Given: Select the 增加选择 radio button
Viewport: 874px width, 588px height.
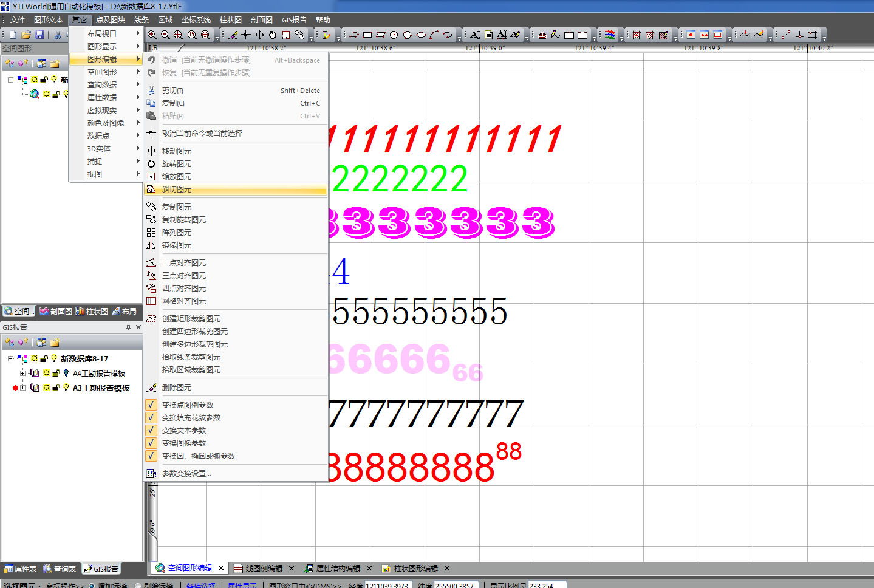Looking at the screenshot, I should coord(92,586).
